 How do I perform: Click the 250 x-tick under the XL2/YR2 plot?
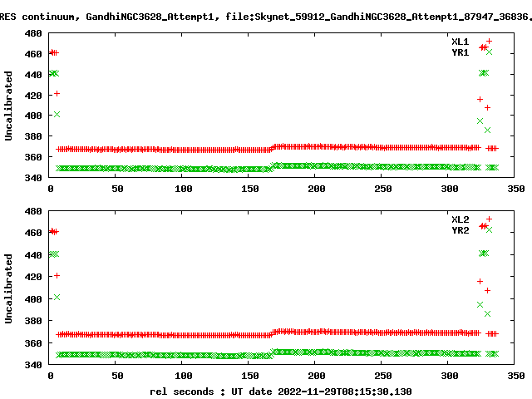pos(382,376)
